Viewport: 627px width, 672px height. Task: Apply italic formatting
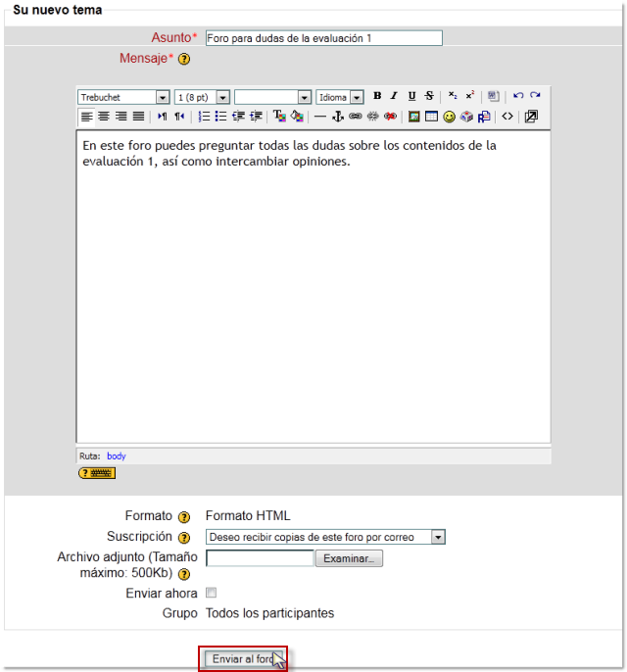coord(394,96)
